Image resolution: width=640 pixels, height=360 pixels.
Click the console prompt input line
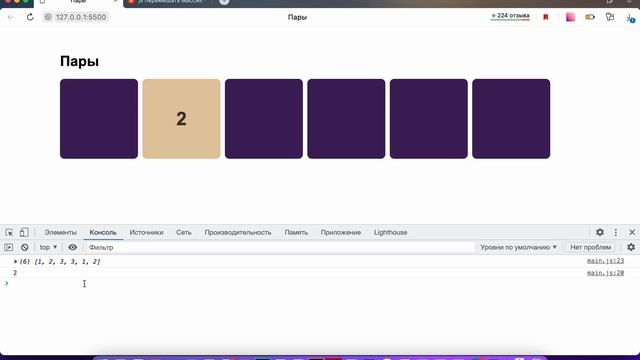(320, 284)
